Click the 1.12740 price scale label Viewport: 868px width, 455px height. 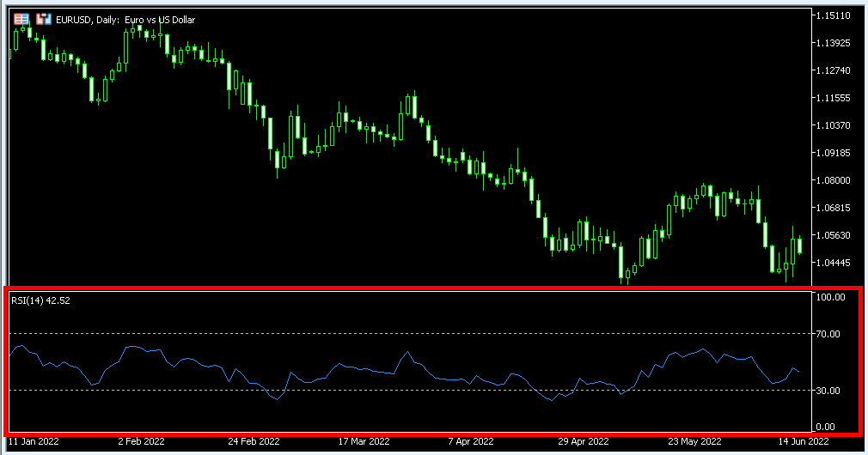[x=833, y=70]
